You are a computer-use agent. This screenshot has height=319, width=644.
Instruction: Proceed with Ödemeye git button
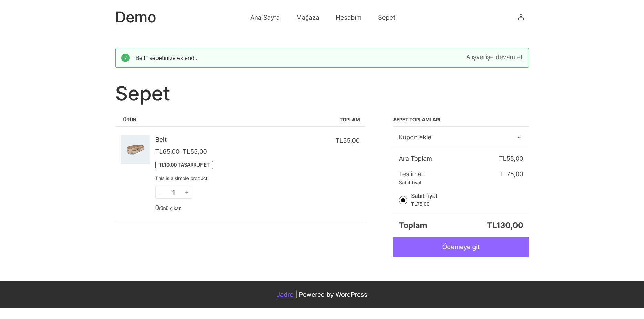[x=461, y=247]
